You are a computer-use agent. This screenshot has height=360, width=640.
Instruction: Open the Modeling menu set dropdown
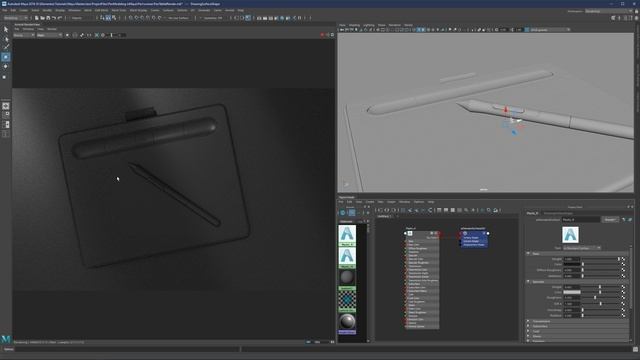[16, 18]
